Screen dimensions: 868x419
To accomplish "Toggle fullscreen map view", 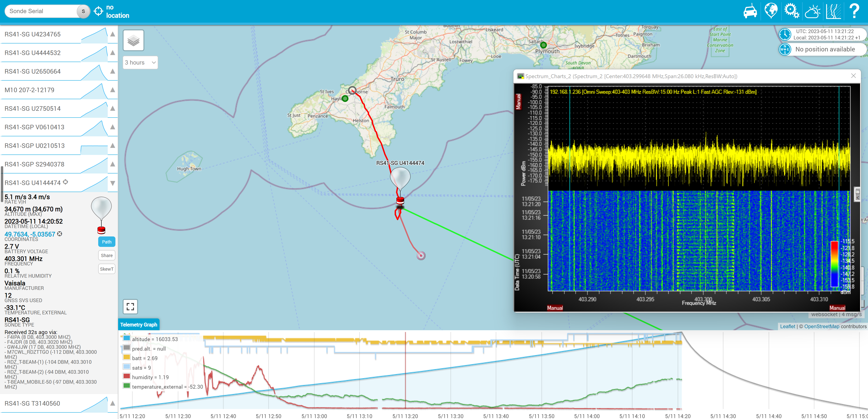I will (130, 307).
